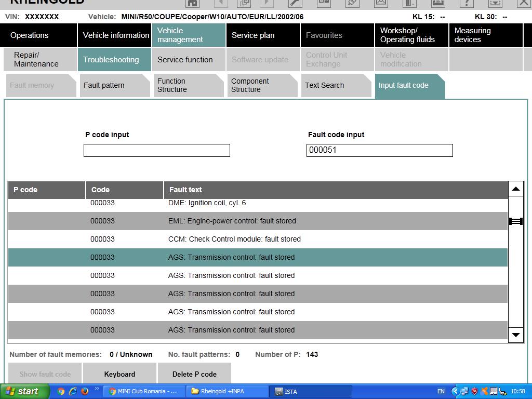This screenshot has width=532, height=399.
Task: Click the envelope mail icon in the top toolbar
Action: click(381, 3)
